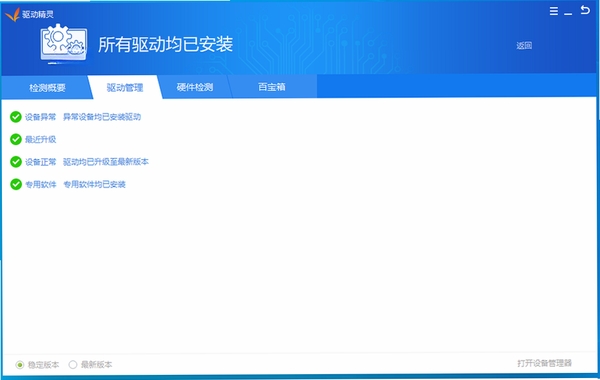Expand the 最近升级 section label

[x=41, y=140]
